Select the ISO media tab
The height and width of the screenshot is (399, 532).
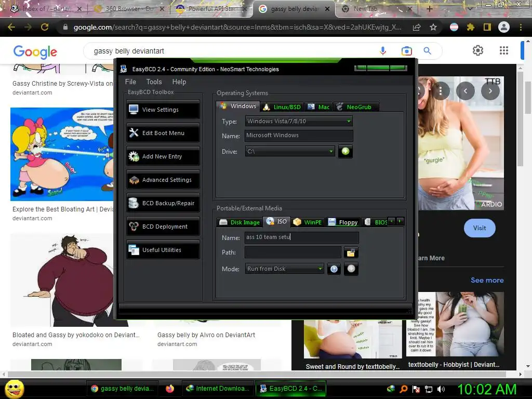pyautogui.click(x=277, y=221)
